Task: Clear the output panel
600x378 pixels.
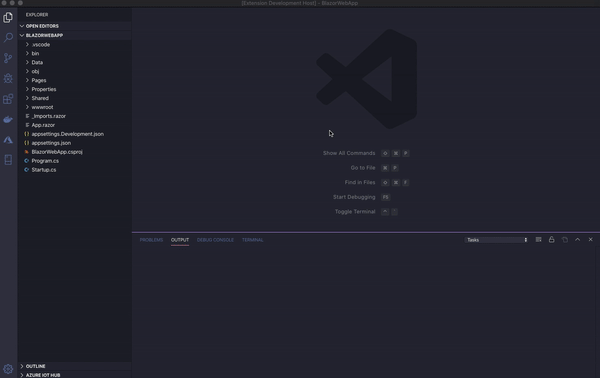Action: tap(538, 240)
